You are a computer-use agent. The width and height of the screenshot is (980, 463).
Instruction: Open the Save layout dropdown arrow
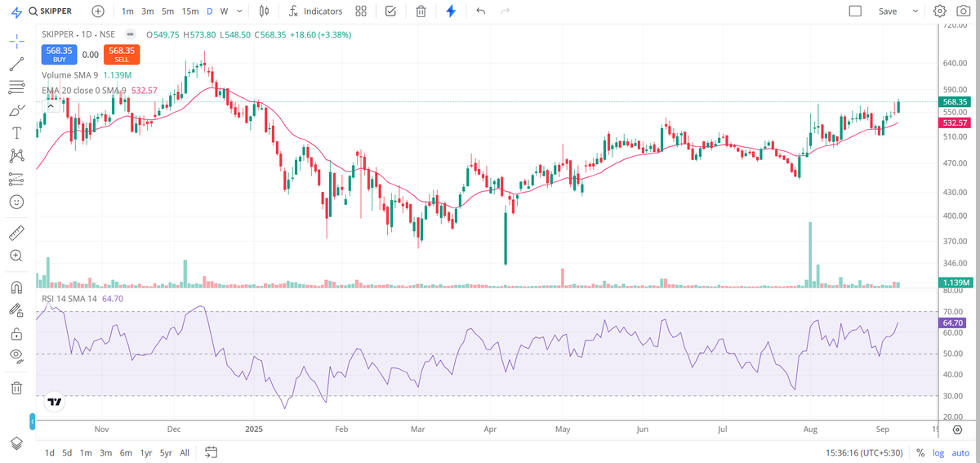tap(915, 11)
